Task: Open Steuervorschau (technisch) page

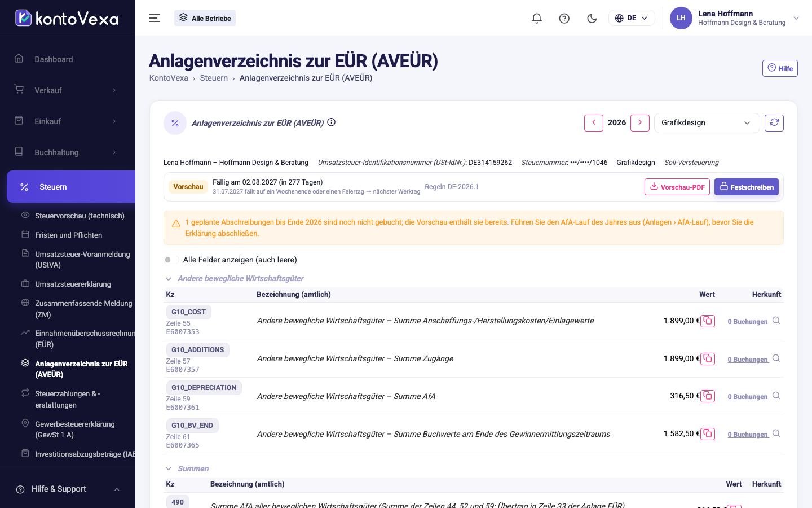Action: [x=80, y=216]
